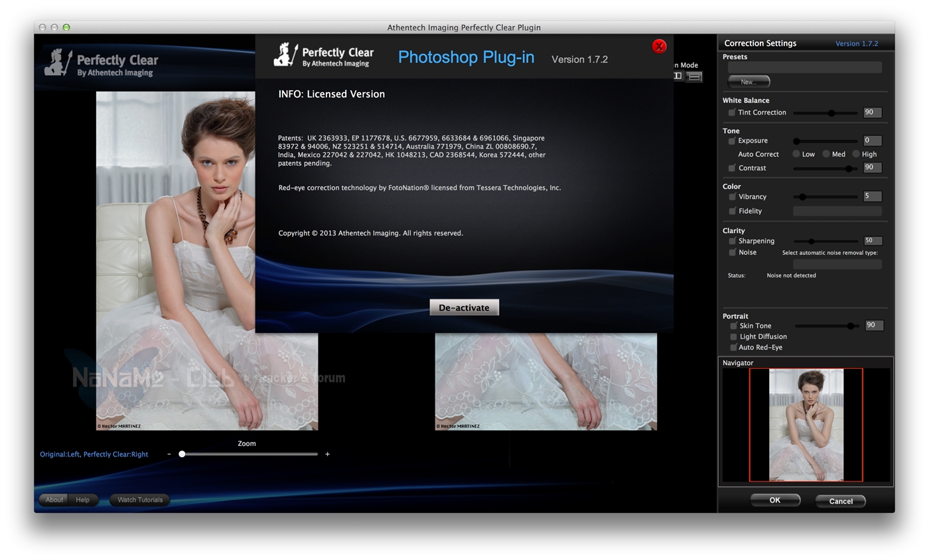Click the Tint Correction slider handle
929x560 pixels.
(831, 113)
